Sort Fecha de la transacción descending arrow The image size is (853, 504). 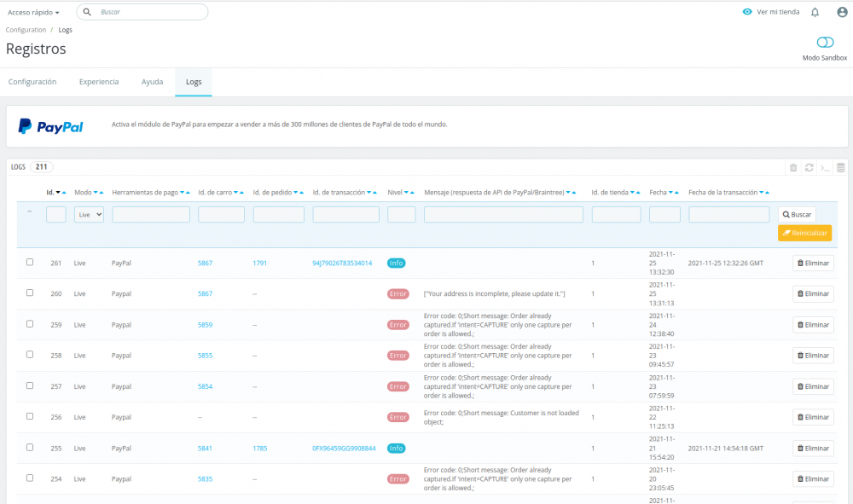[x=762, y=193]
